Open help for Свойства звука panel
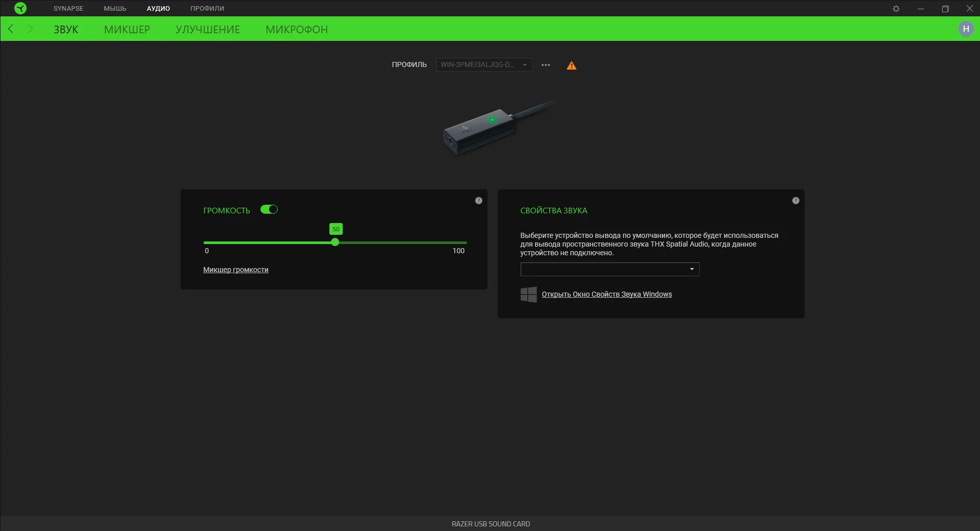Screen dimensions: 980x531 pos(795,201)
